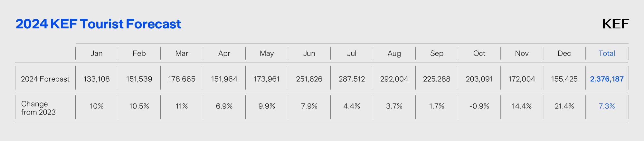Select the Jul column header
The width and height of the screenshot is (644, 141).
[x=352, y=53]
